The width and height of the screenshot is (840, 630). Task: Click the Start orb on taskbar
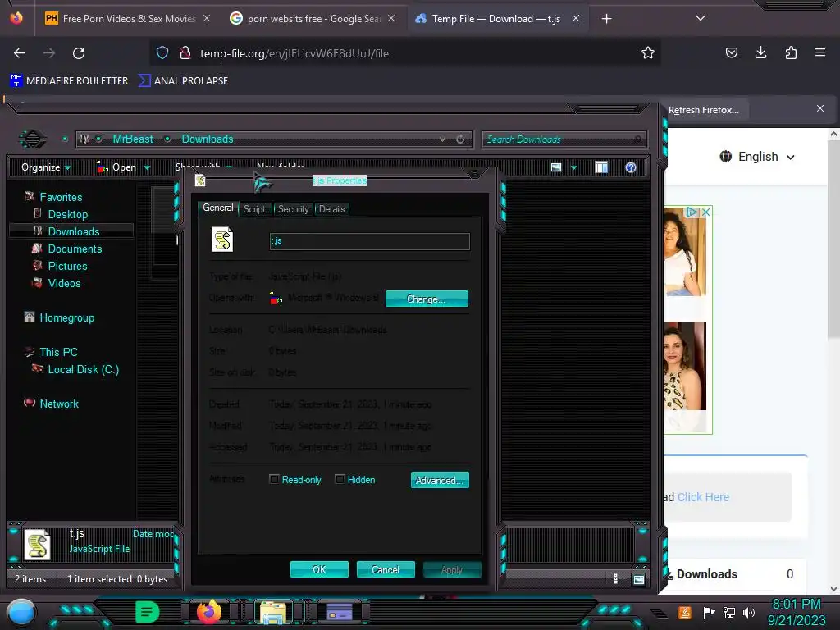point(21,612)
